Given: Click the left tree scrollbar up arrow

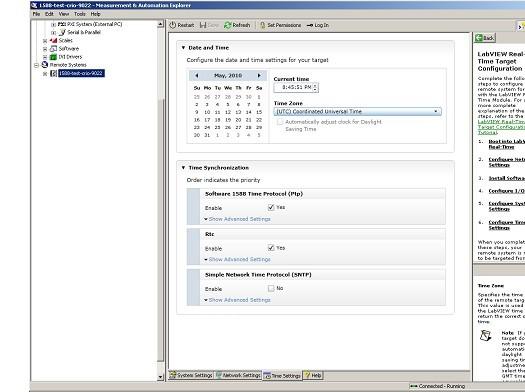Looking at the screenshot, I should pos(160,24).
